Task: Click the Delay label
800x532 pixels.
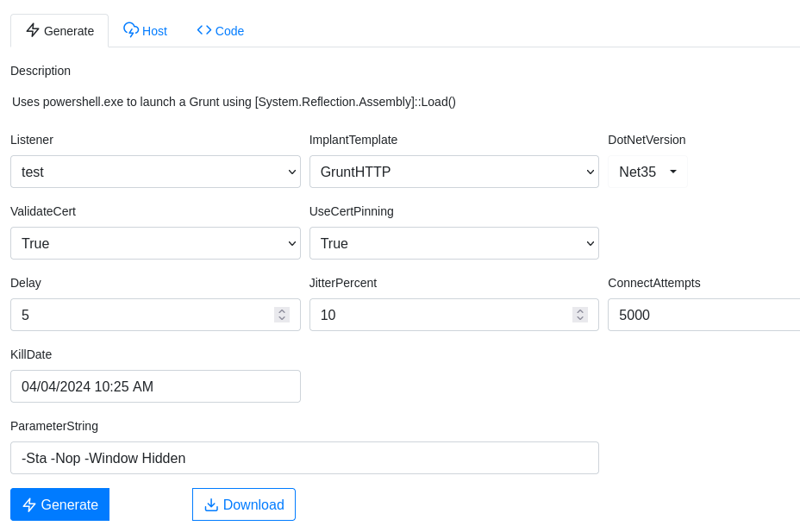Action: [26, 283]
